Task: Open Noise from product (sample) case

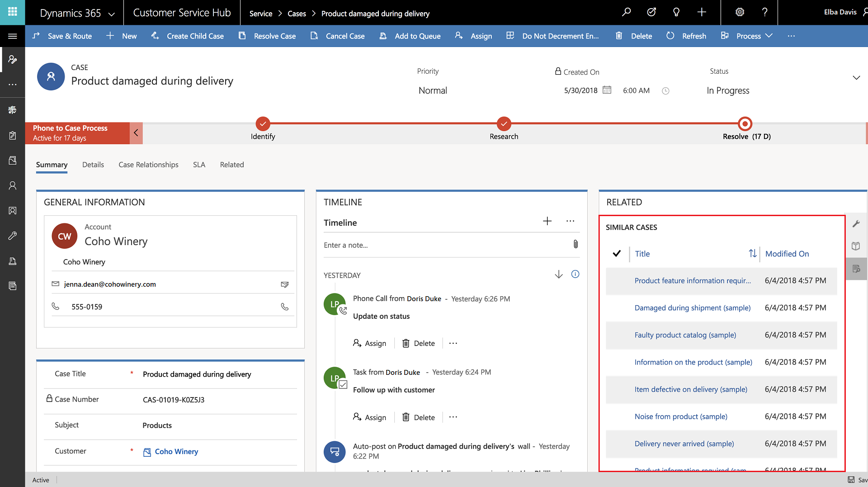Action: [x=681, y=416]
